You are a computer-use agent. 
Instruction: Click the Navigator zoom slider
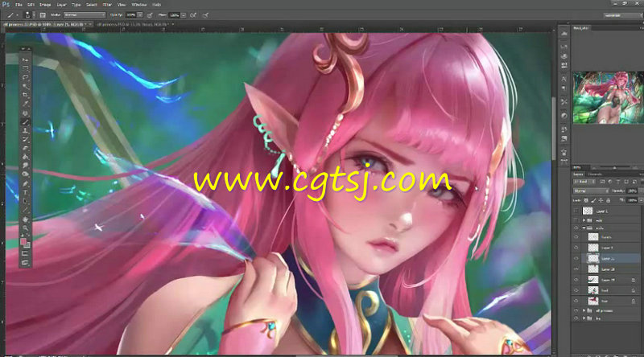pyautogui.click(x=614, y=167)
